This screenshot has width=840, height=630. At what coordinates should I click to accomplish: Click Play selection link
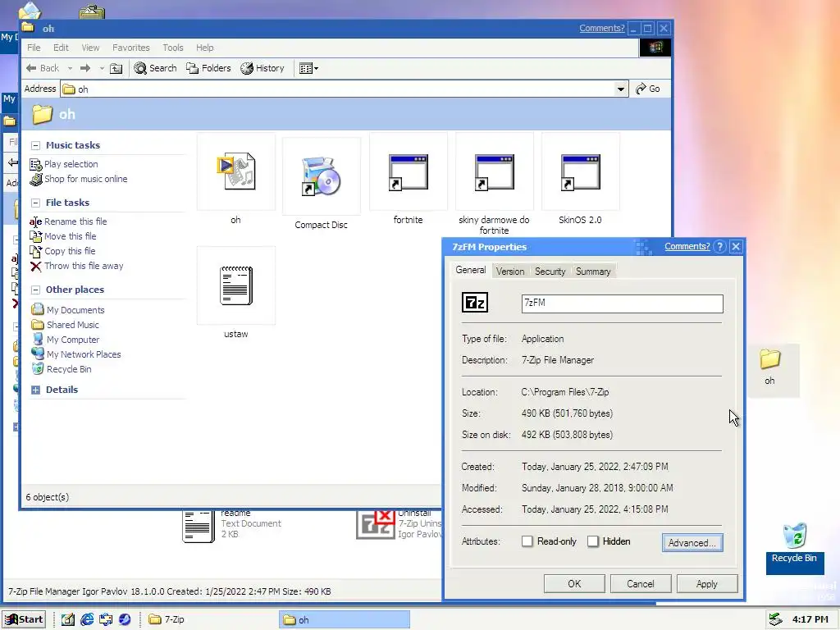71,164
